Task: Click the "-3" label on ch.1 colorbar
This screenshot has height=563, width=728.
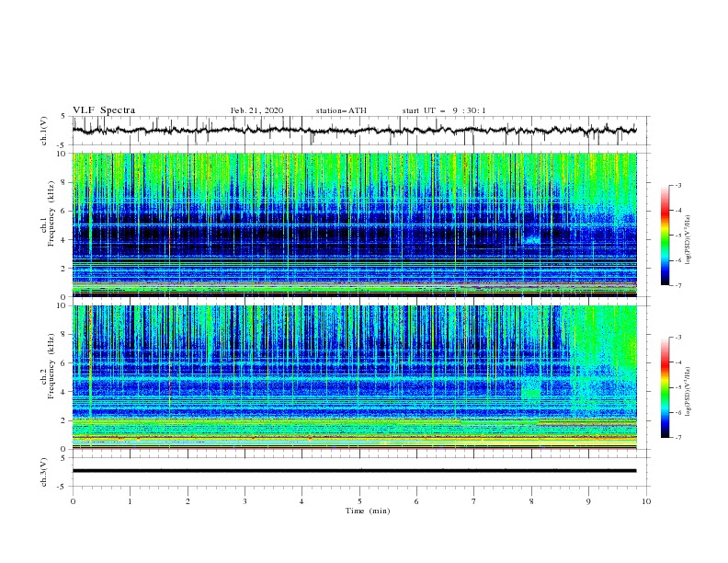Action: (678, 185)
